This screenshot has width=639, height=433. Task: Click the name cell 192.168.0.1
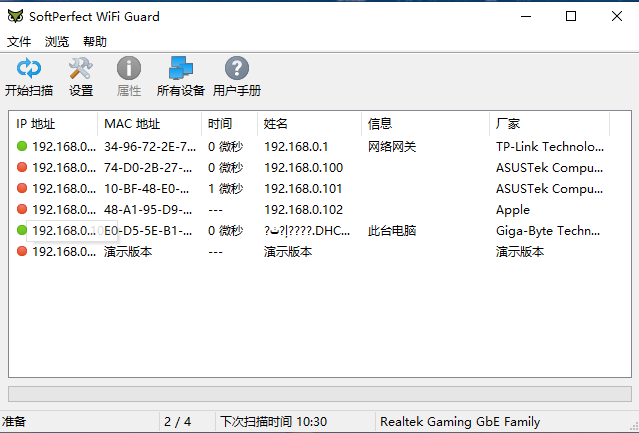296,147
